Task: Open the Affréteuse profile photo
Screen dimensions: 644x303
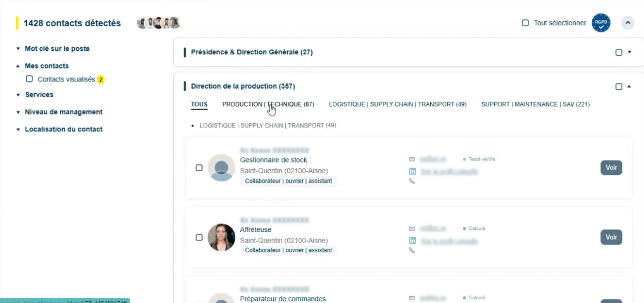Action: coord(221,237)
